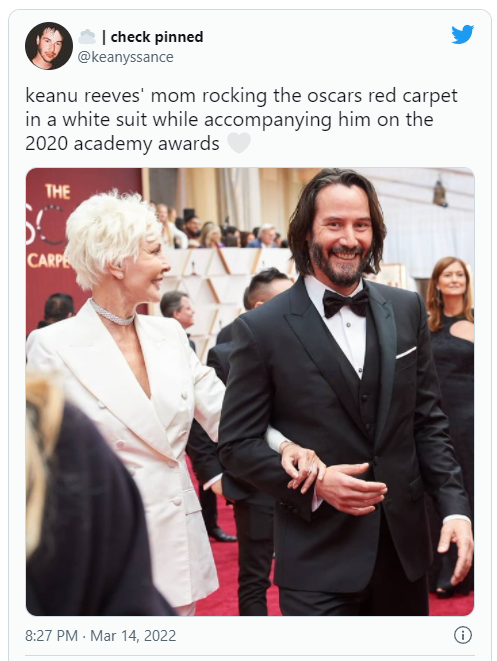Click the cloud emoji beside display name
This screenshot has height=661, width=497.
coord(87,37)
